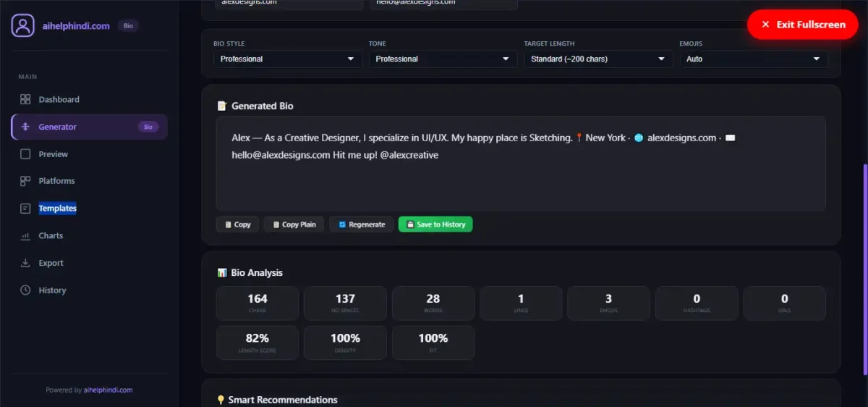Click the Copy Plain button
Screen dimensions: 868x407
[x=294, y=225]
